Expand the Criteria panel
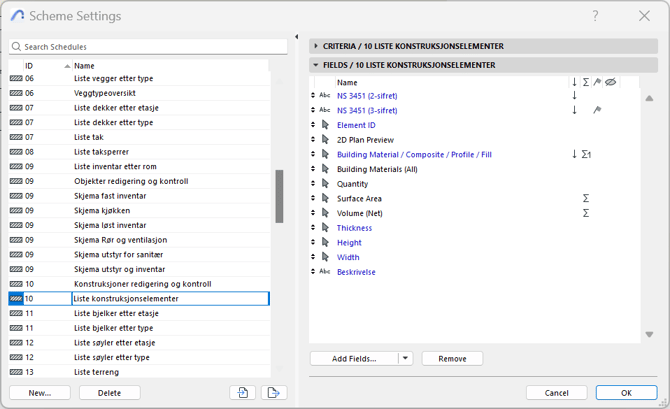 point(316,46)
